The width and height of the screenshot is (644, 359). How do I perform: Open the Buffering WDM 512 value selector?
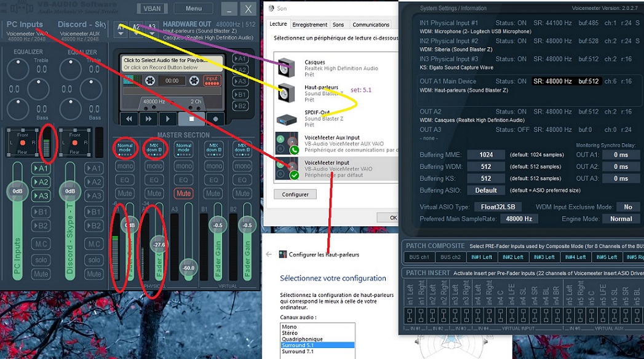(x=486, y=167)
